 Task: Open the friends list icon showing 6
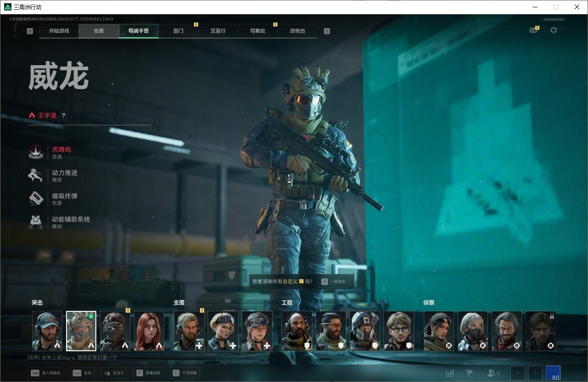(494, 373)
